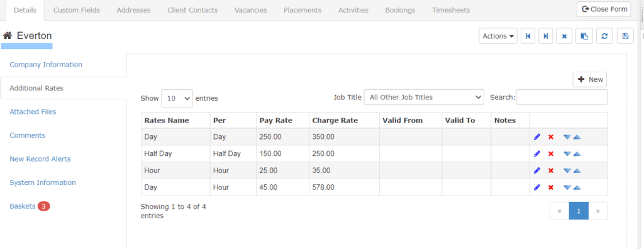Edit the Day rate charged 350.00
The height and width of the screenshot is (249, 644).
pyautogui.click(x=537, y=137)
